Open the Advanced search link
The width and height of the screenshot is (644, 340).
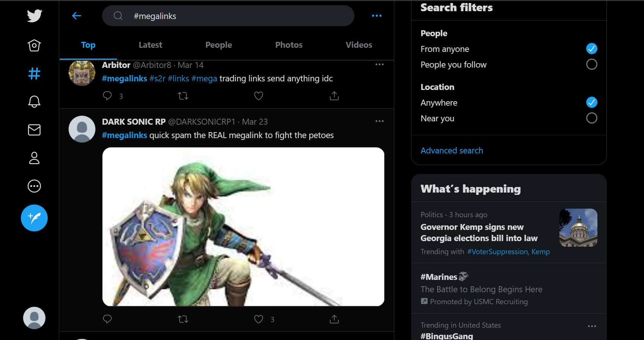452,150
